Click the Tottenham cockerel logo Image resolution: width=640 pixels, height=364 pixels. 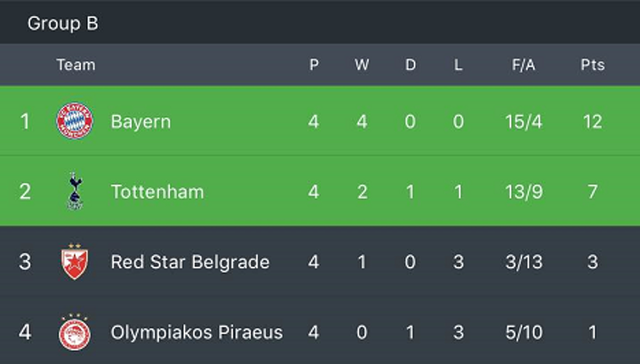75,191
